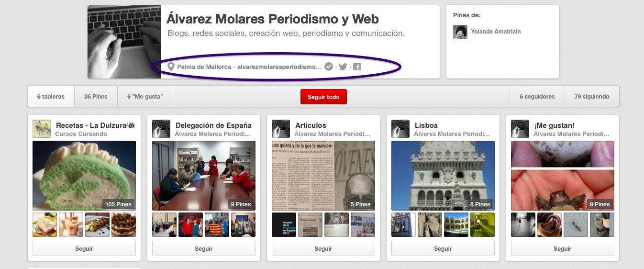Open the Facebook profile icon
Image resolution: width=644 pixels, height=269 pixels.
pyautogui.click(x=357, y=67)
